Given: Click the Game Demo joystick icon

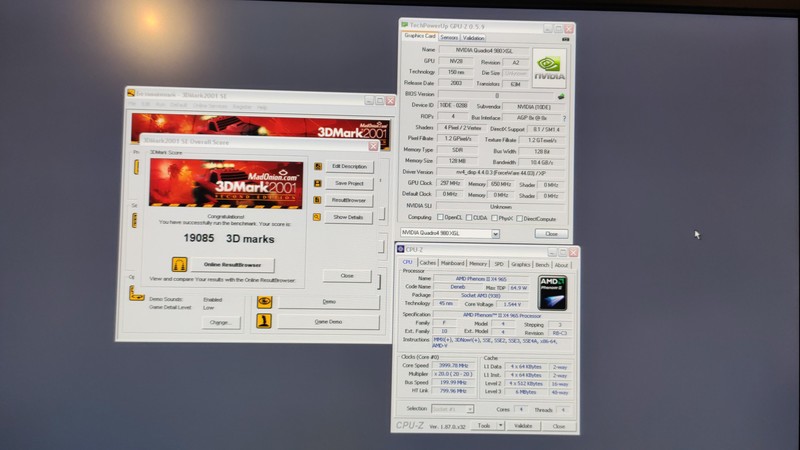Looking at the screenshot, I should (x=263, y=321).
